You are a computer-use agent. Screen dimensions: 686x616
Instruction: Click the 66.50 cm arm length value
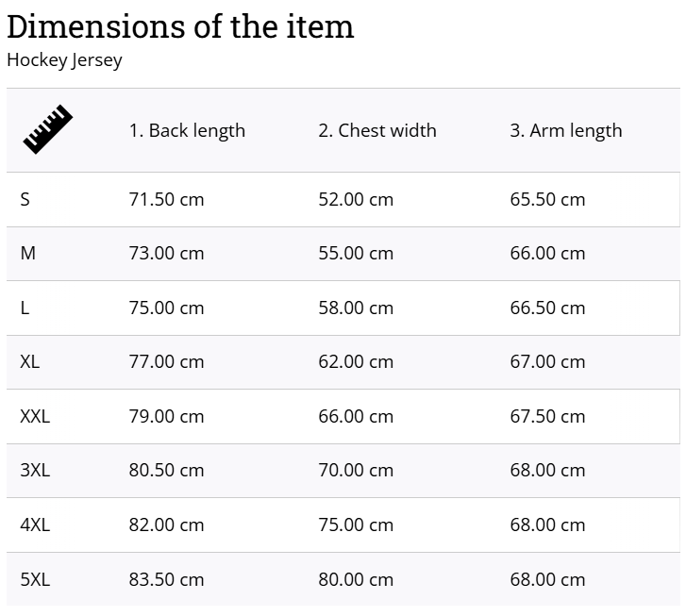click(547, 308)
